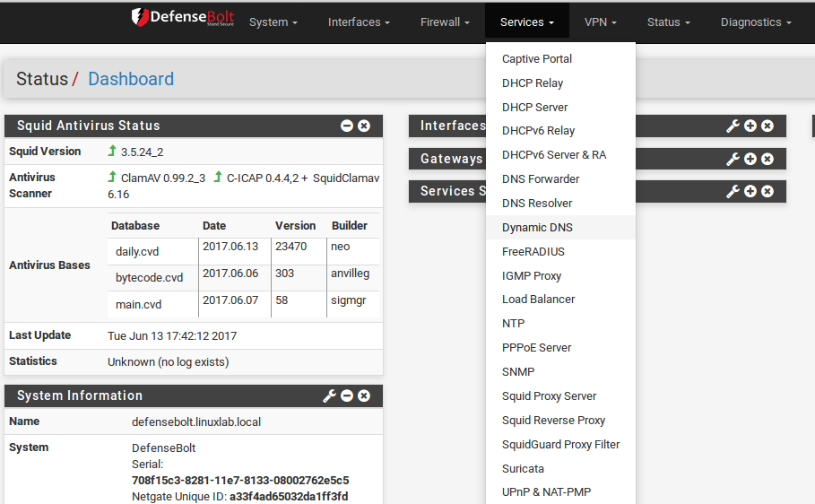Expand the Interfaces widget with plus icon
This screenshot has height=504, width=815.
tap(750, 126)
